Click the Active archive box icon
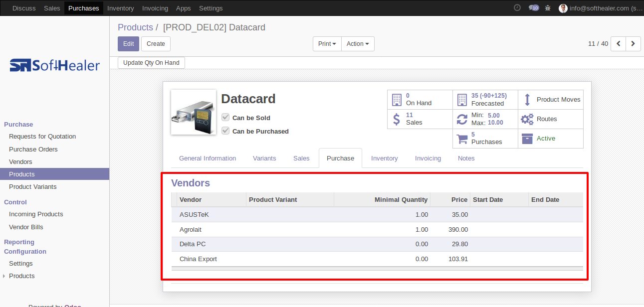The width and height of the screenshot is (644, 307). coord(527,139)
